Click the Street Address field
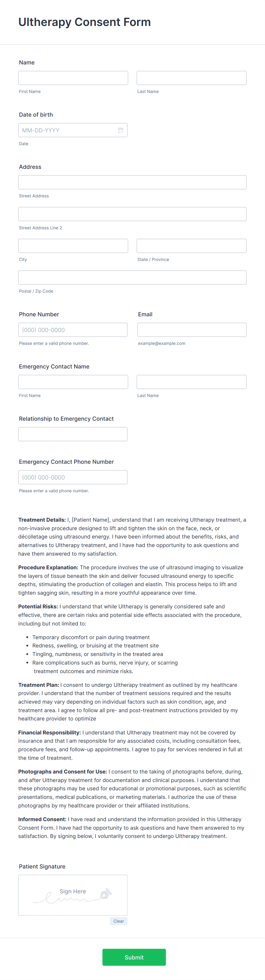The image size is (265, 980). pos(132,182)
